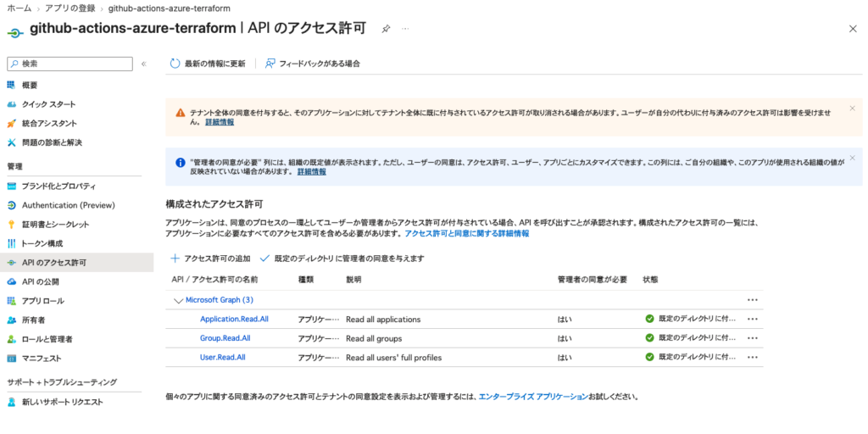Select API のアクセス許可 in the sidebar
The height and width of the screenshot is (434, 868).
[77, 263]
